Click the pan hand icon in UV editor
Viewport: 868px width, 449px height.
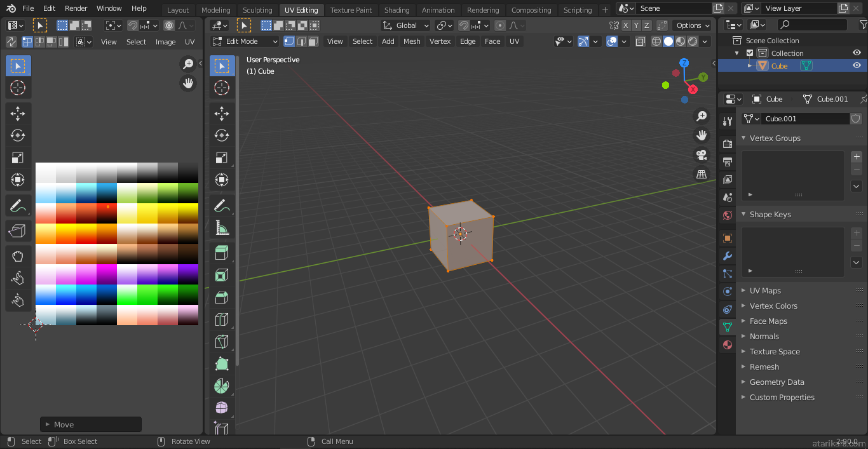(188, 83)
